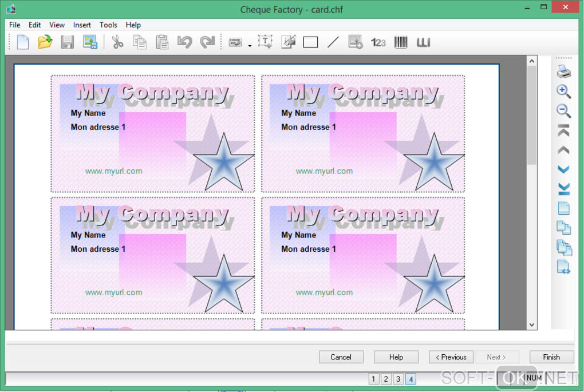Screen dimensions: 584x392
Task: Switch to single page view icon
Action: tap(563, 208)
